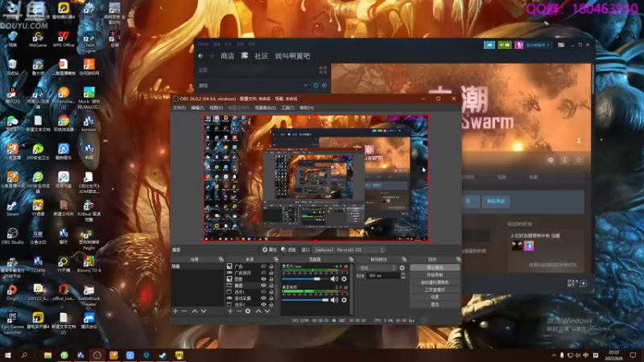Show hidden system tray icons chevron
The image size is (644, 362).
click(x=553, y=356)
